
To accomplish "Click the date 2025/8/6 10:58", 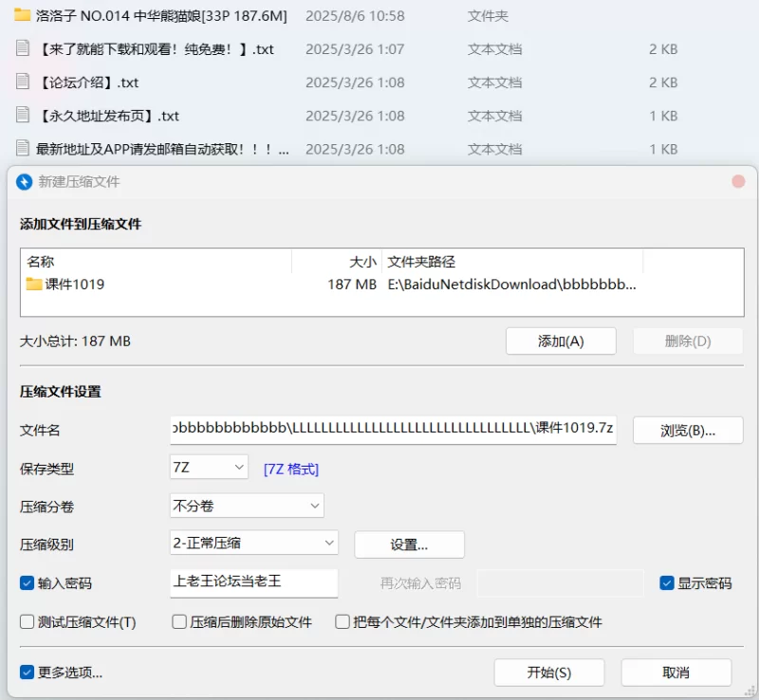I will 355,16.
